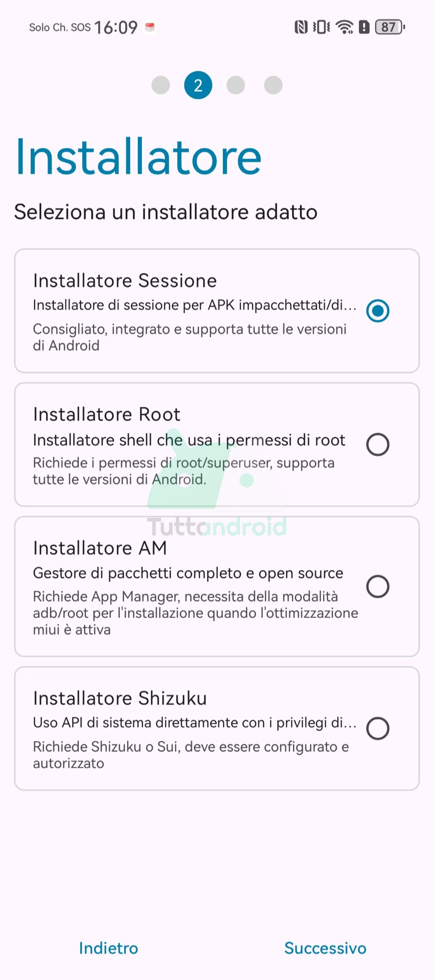Tap the Wi-Fi signal status icon
The image size is (434, 980).
[x=344, y=27]
